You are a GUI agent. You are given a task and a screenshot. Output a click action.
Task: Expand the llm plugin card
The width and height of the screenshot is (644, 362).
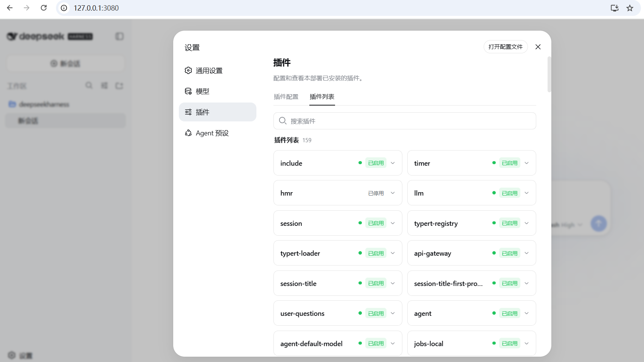[527, 193]
